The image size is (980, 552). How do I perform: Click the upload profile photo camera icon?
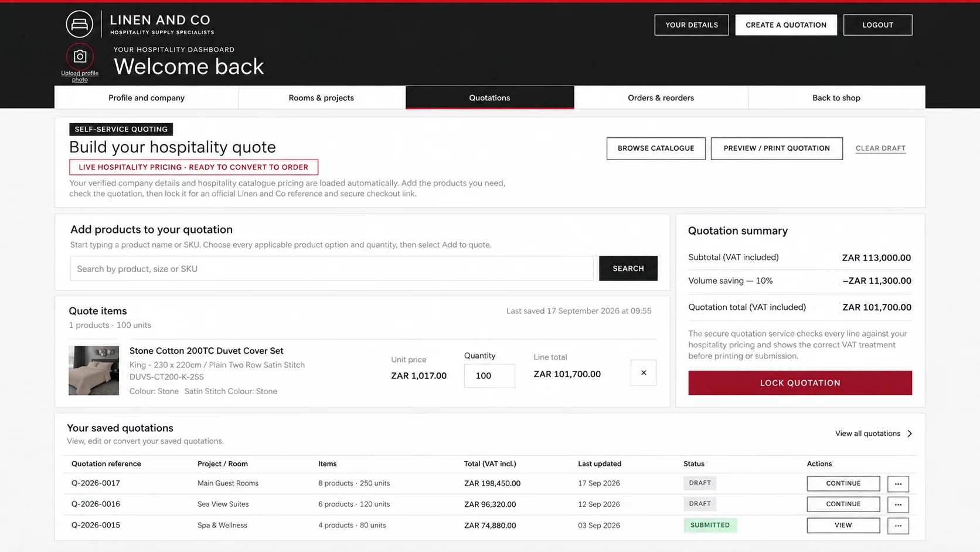click(80, 56)
